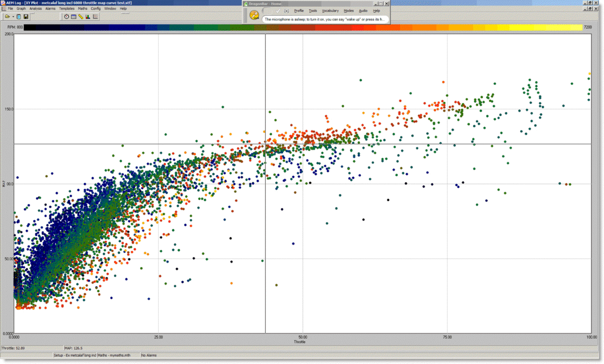
Task: Select the yellow ruler measure icon
Action: point(81,17)
